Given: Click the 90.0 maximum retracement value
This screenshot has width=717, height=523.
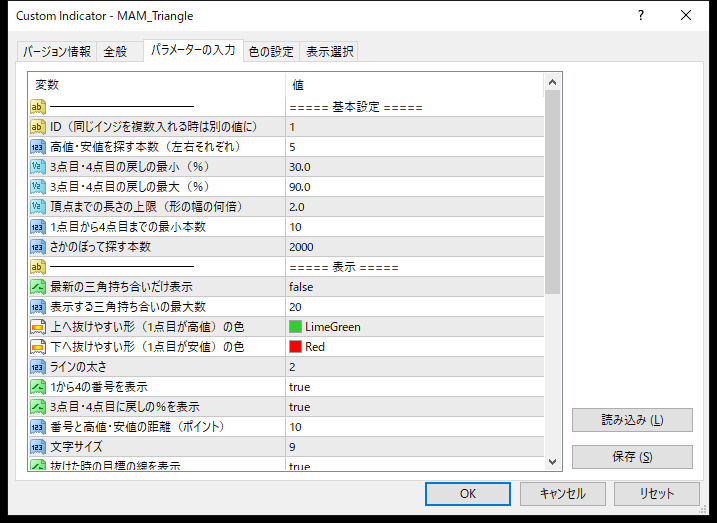Looking at the screenshot, I should pos(415,187).
